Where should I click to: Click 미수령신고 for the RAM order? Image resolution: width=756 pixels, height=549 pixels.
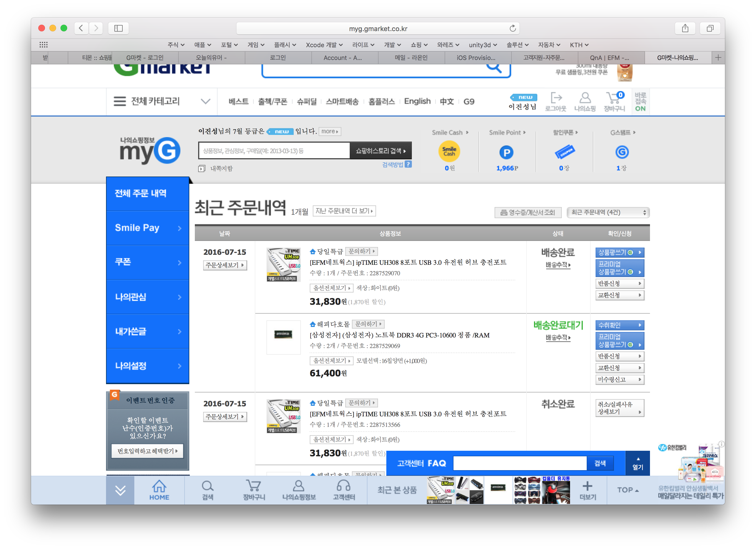[x=619, y=379]
